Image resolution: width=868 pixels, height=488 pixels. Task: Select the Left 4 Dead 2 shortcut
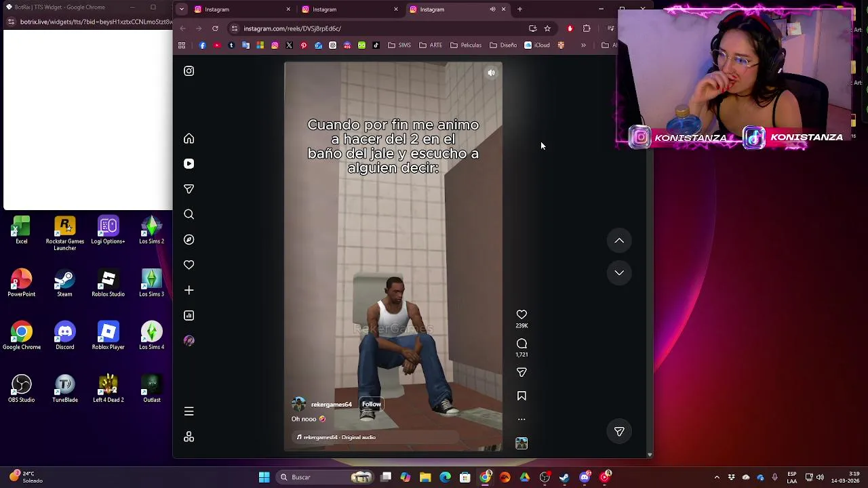(108, 390)
